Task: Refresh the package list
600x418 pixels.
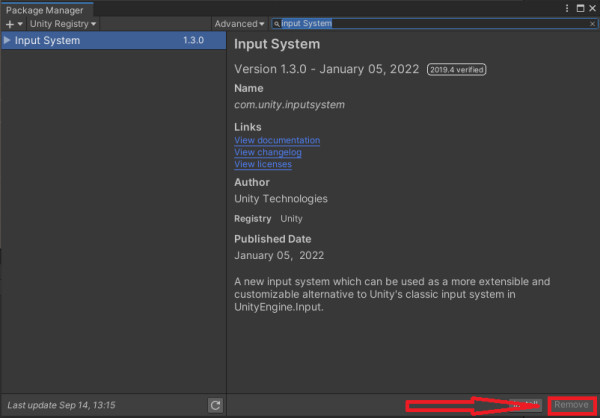Action: 215,405
